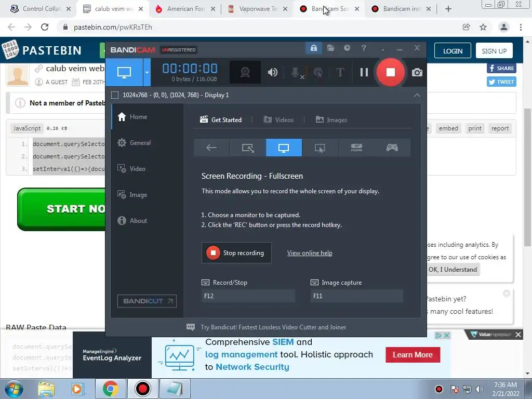Click the SIGN UP button on Pastebin
This screenshot has width=532, height=399.
coord(494,51)
